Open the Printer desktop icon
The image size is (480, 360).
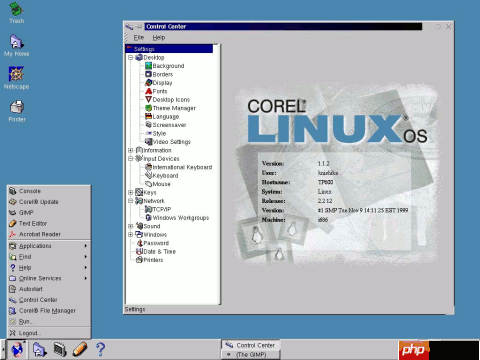[x=17, y=111]
